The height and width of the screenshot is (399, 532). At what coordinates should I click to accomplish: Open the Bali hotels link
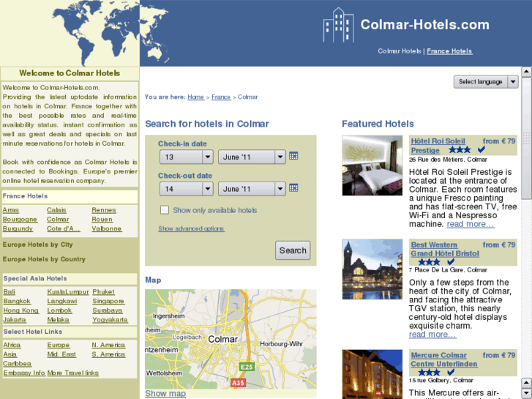pos(10,291)
